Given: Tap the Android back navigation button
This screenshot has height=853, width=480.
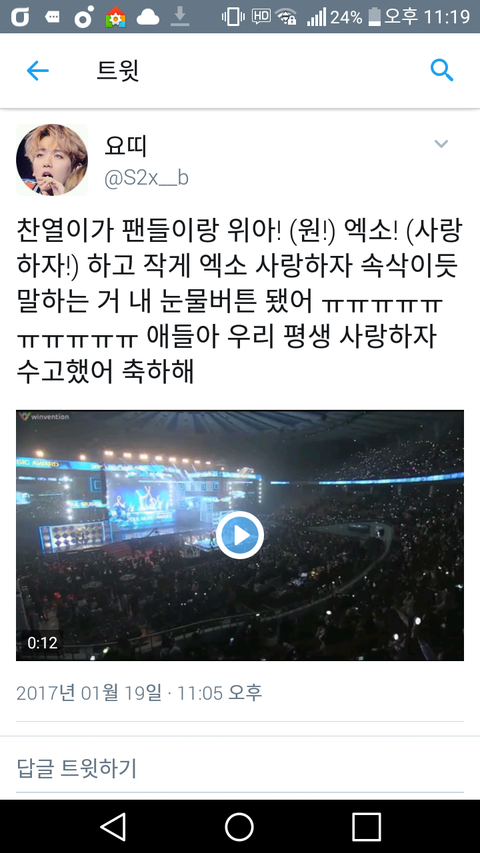Looking at the screenshot, I should 114,827.
